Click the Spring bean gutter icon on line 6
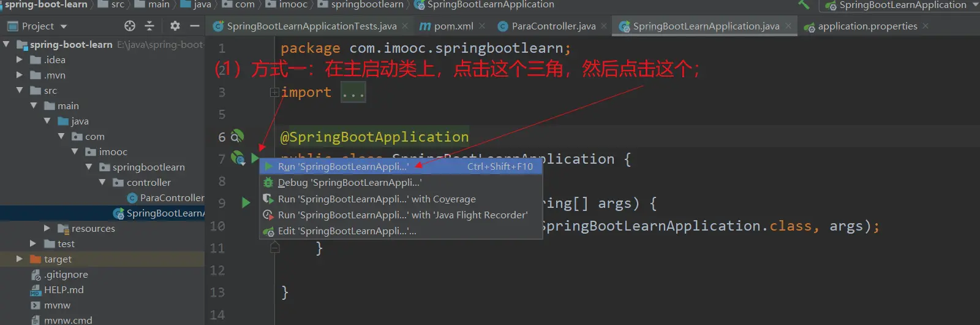The width and height of the screenshot is (980, 325). coord(237,136)
